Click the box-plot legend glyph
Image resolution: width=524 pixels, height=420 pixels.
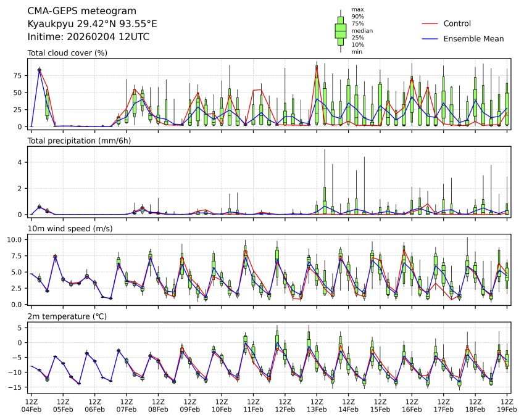tap(340, 30)
